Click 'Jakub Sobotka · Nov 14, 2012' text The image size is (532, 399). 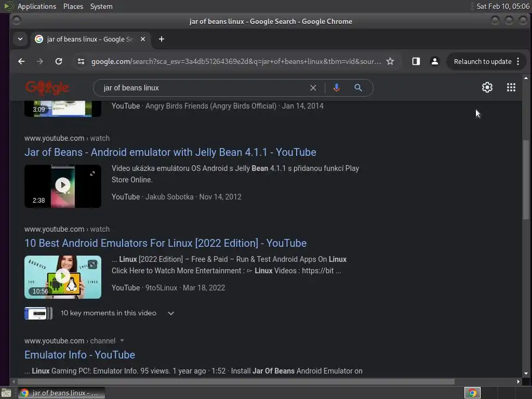193,197
